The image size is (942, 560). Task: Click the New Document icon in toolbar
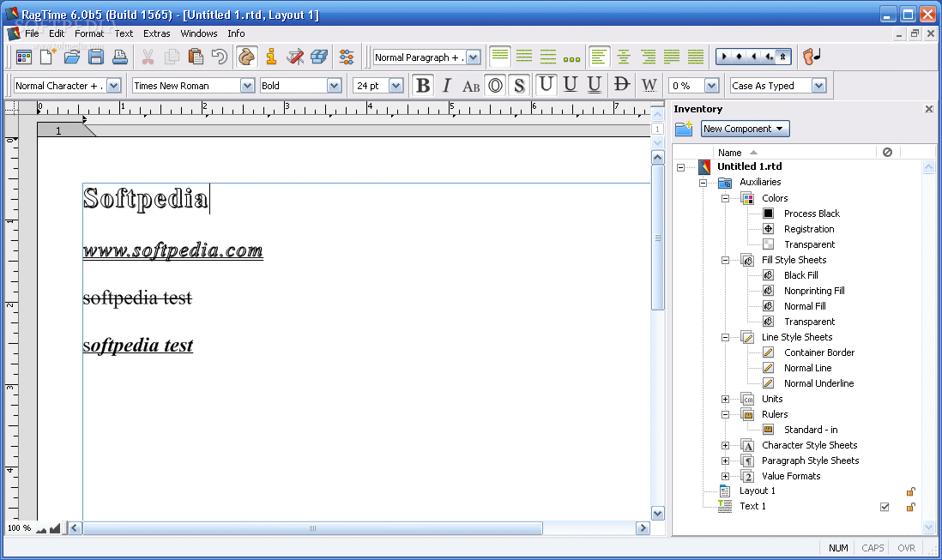pos(47,57)
